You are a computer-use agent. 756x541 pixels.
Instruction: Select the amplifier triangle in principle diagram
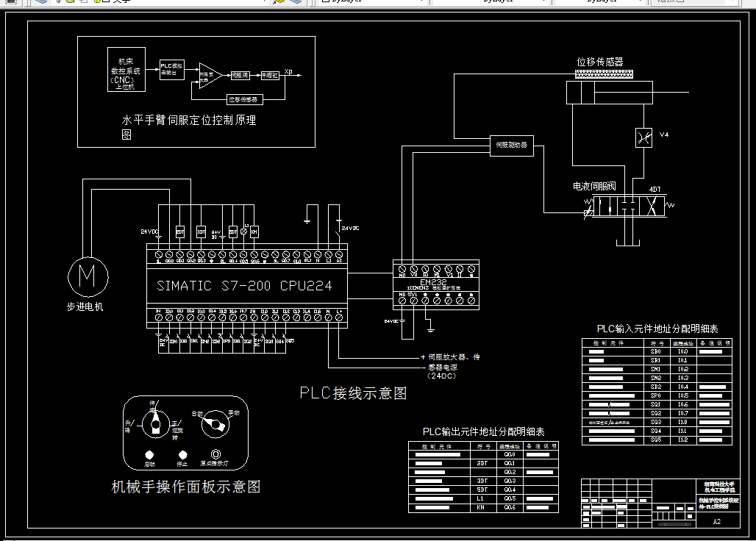[x=211, y=76]
